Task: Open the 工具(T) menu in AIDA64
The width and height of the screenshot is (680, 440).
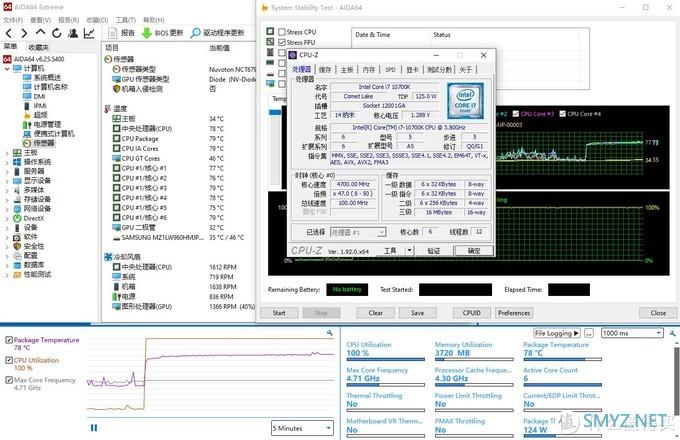Action: pyautogui.click(x=125, y=20)
